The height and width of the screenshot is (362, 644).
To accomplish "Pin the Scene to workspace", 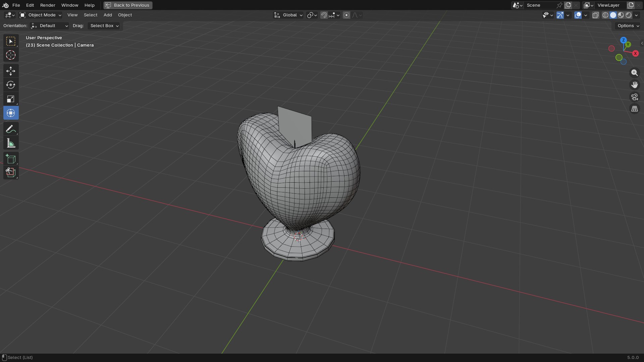I will (x=559, y=5).
